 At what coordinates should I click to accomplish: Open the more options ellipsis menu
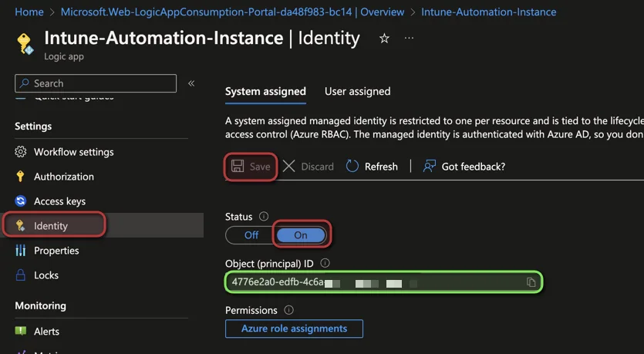coord(409,39)
